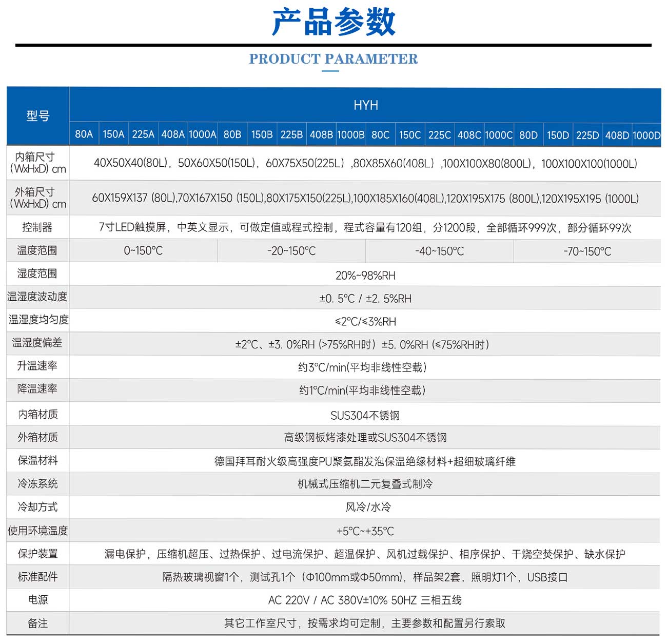
Task: Click the HYH header cell
Action: (x=365, y=105)
